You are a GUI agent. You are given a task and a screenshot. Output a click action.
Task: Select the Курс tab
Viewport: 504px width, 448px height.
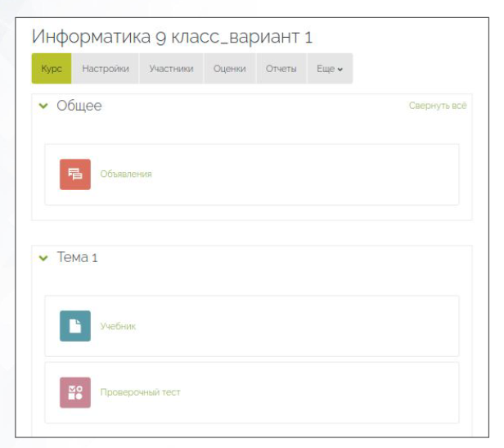(x=52, y=70)
